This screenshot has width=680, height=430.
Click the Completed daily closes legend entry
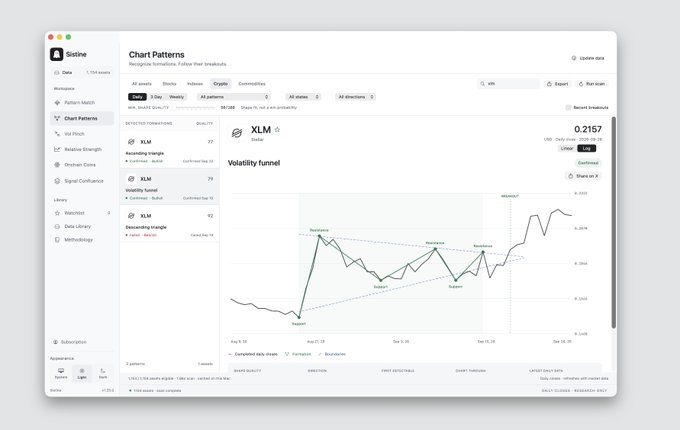[x=252, y=354]
